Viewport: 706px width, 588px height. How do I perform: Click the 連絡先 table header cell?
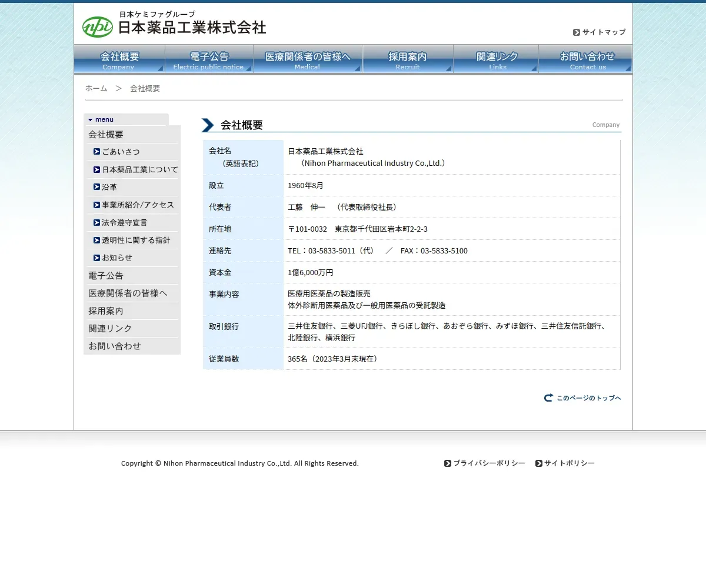click(243, 250)
